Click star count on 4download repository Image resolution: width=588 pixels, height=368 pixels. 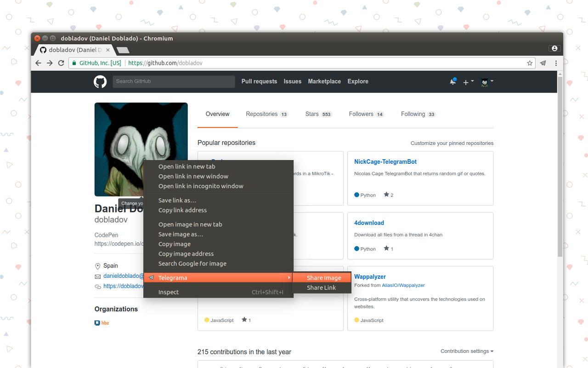(x=389, y=249)
